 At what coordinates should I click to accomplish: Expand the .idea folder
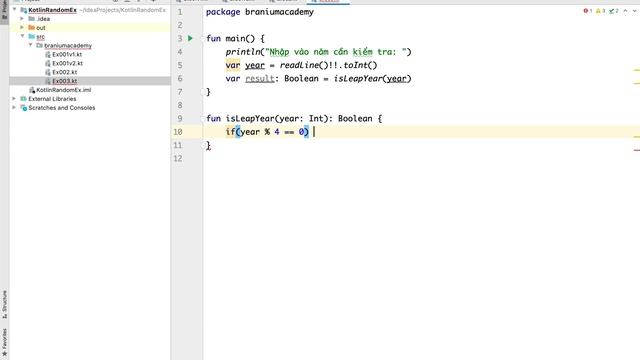click(22, 18)
